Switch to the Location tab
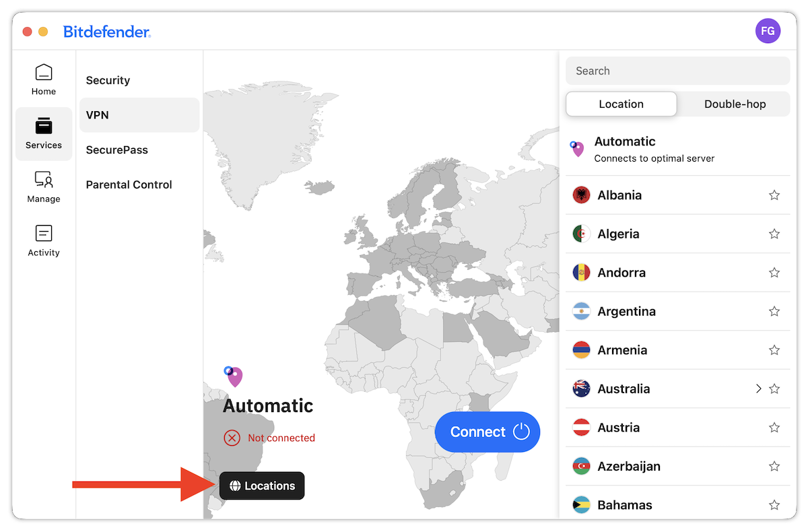The height and width of the screenshot is (532, 808). (x=621, y=104)
